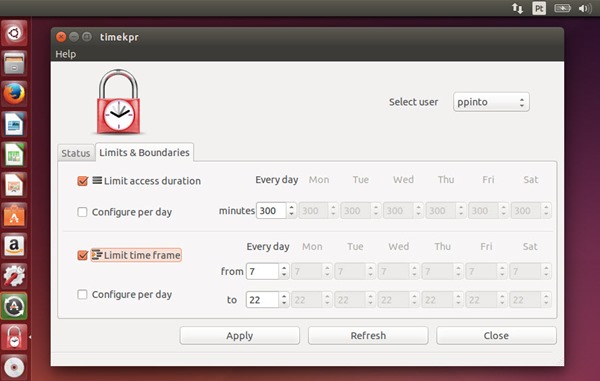Screen dimensions: 600x381
Task: Click the Tue minutes field showing 300
Action: [355, 210]
